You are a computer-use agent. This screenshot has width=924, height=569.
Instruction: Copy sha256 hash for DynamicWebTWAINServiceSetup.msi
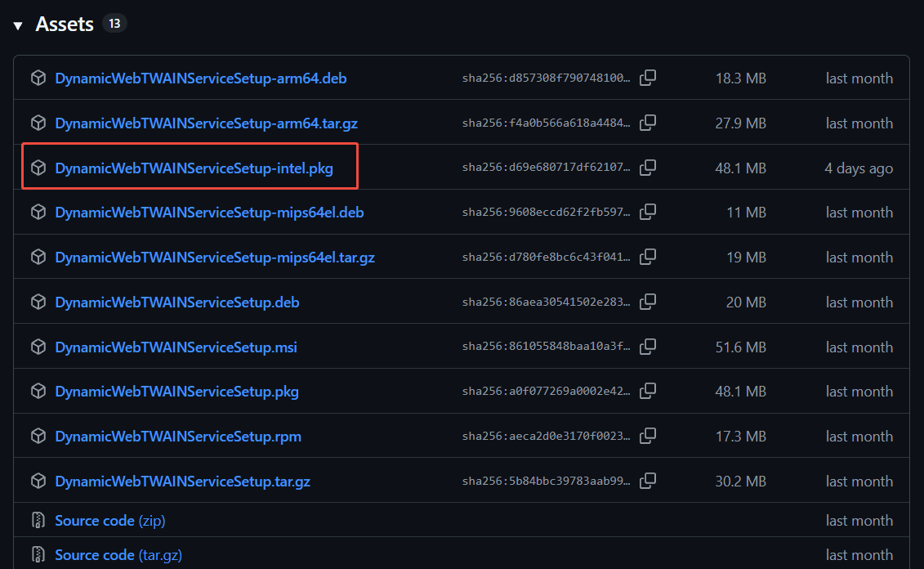click(648, 346)
